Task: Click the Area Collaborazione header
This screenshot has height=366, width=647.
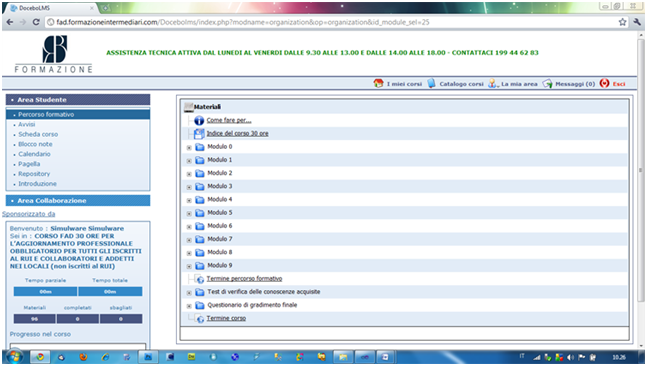Action: coord(78,201)
